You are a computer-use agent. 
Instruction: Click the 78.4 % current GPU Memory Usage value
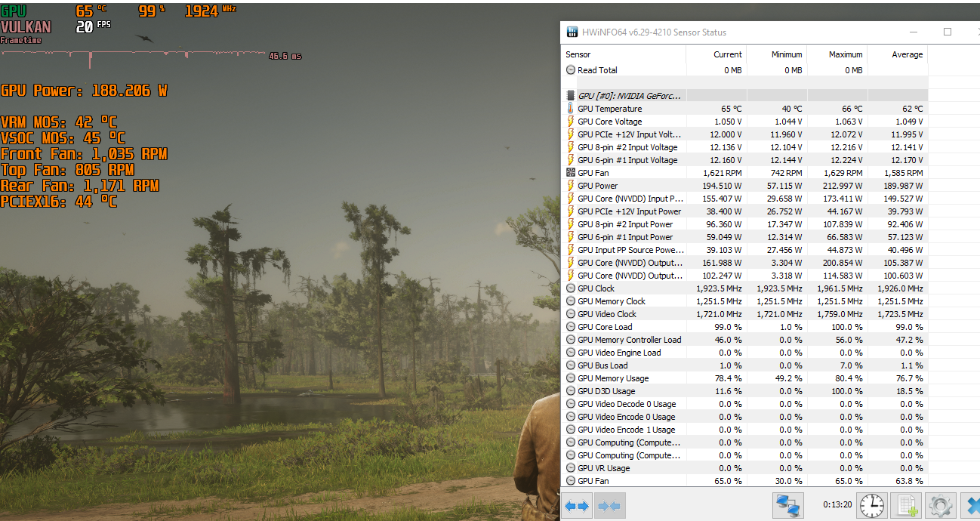coord(728,378)
